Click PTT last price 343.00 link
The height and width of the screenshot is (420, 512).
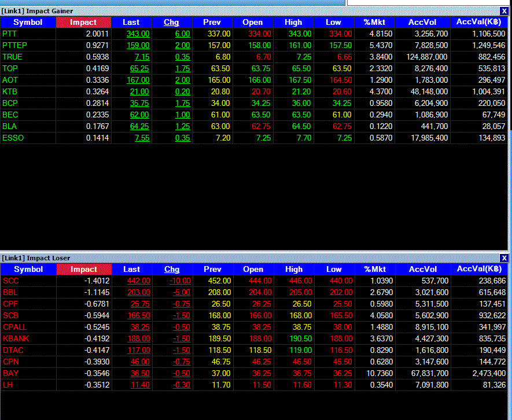pos(138,34)
